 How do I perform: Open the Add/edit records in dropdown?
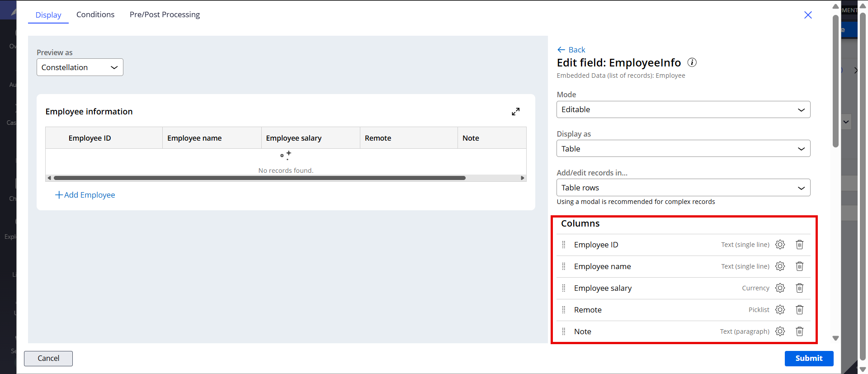[x=683, y=188]
